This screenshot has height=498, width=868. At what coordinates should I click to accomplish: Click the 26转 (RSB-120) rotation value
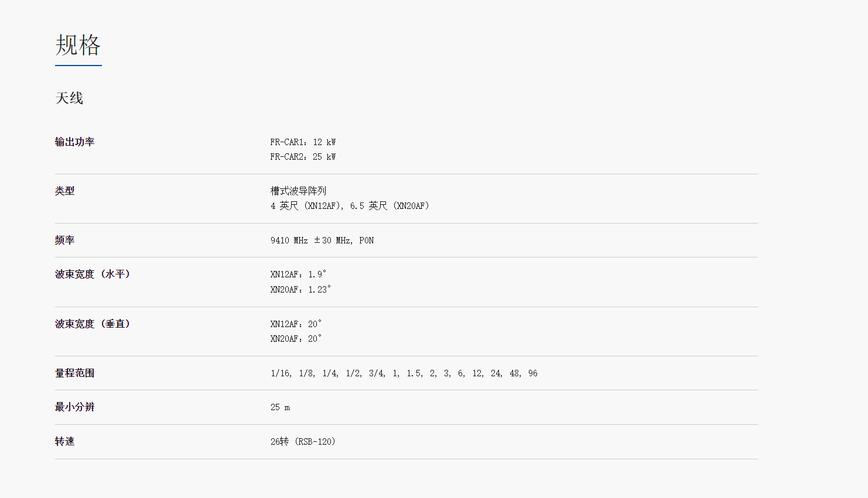(x=303, y=441)
